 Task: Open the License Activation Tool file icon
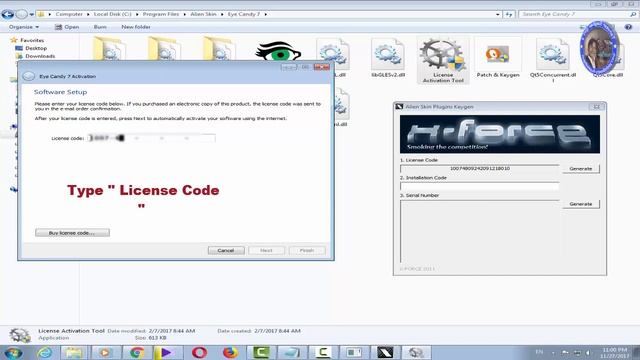pyautogui.click(x=443, y=60)
